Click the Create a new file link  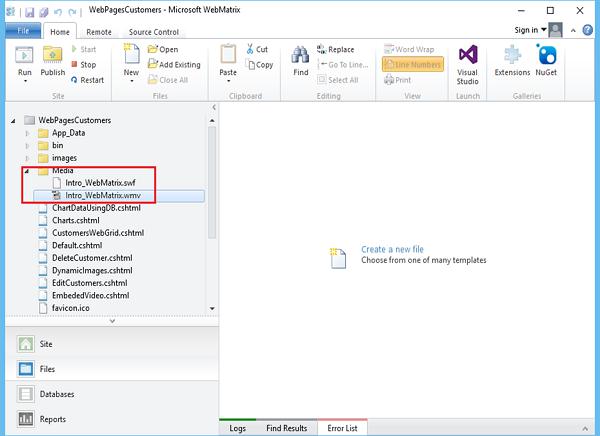pos(393,249)
